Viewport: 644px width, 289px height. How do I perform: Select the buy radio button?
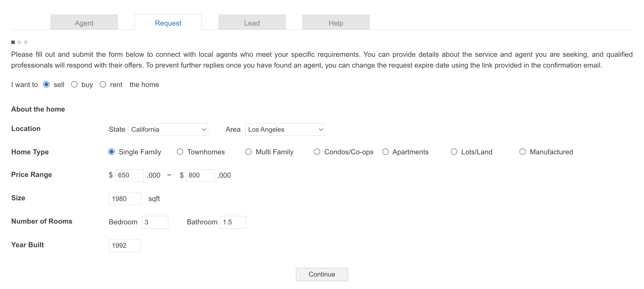click(x=74, y=85)
